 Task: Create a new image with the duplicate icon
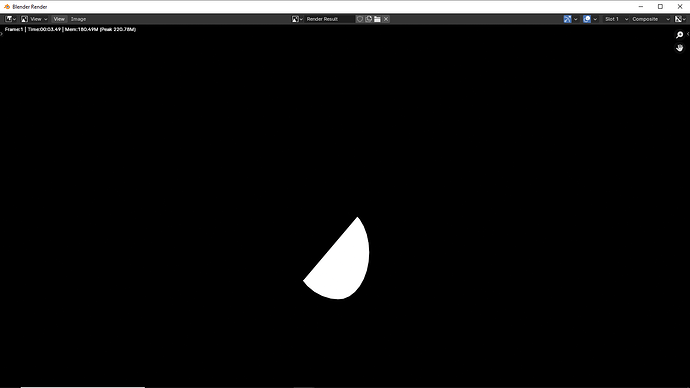point(368,19)
